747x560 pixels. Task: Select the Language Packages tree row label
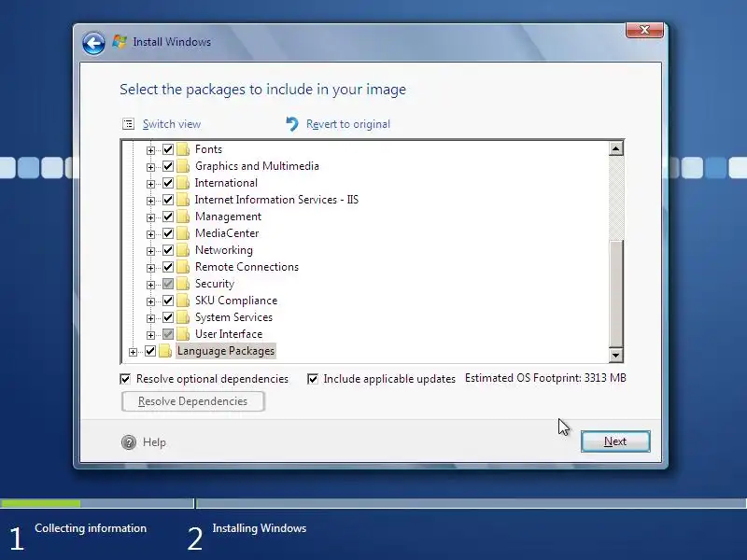pos(226,351)
